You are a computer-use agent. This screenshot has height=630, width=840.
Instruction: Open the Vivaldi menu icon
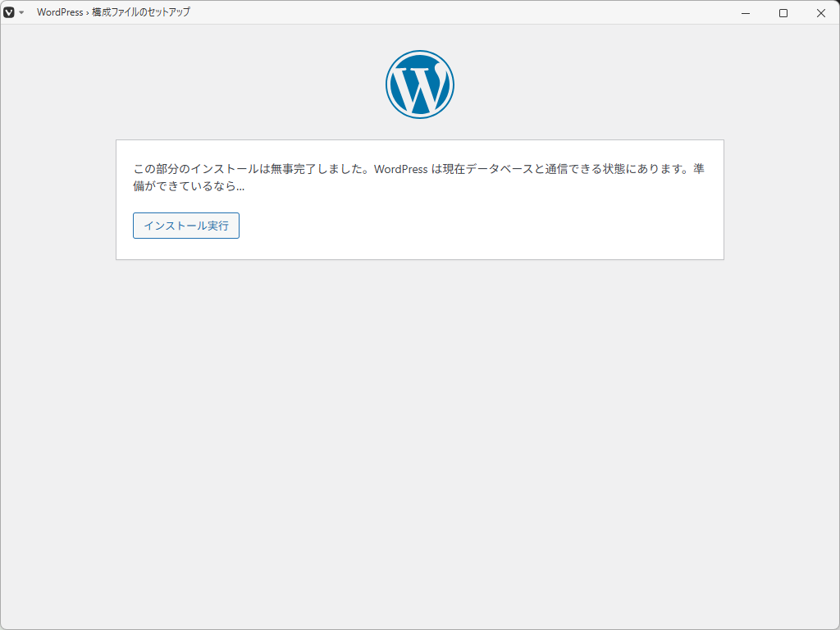8,12
